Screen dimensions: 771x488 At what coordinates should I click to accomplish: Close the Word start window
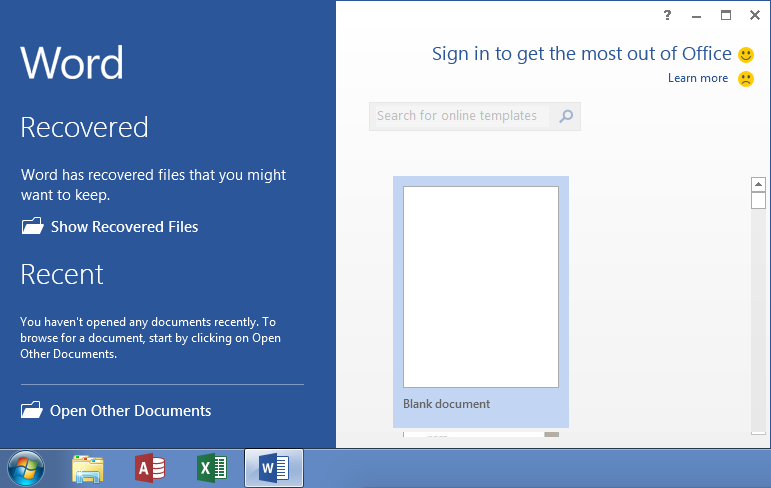pos(755,15)
